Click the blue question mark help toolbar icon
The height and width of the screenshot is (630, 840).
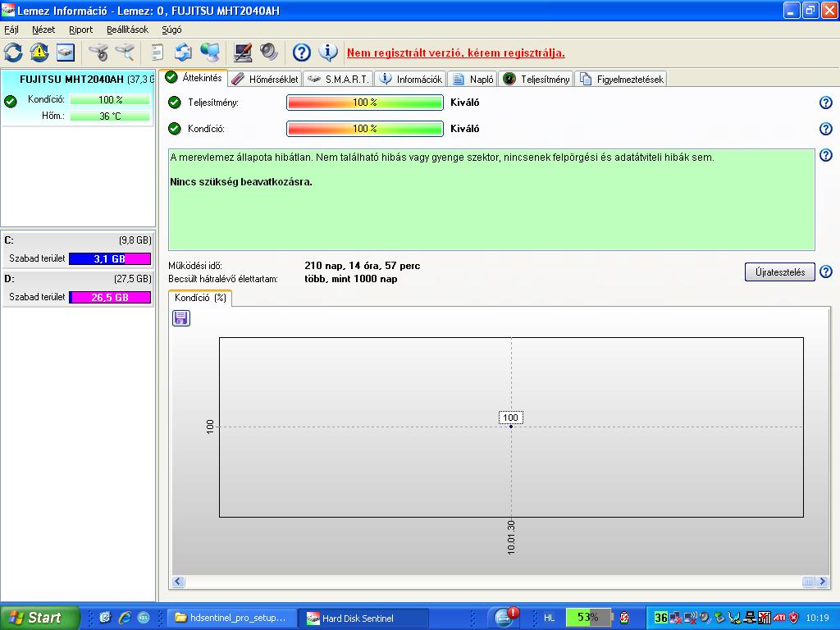(302, 52)
